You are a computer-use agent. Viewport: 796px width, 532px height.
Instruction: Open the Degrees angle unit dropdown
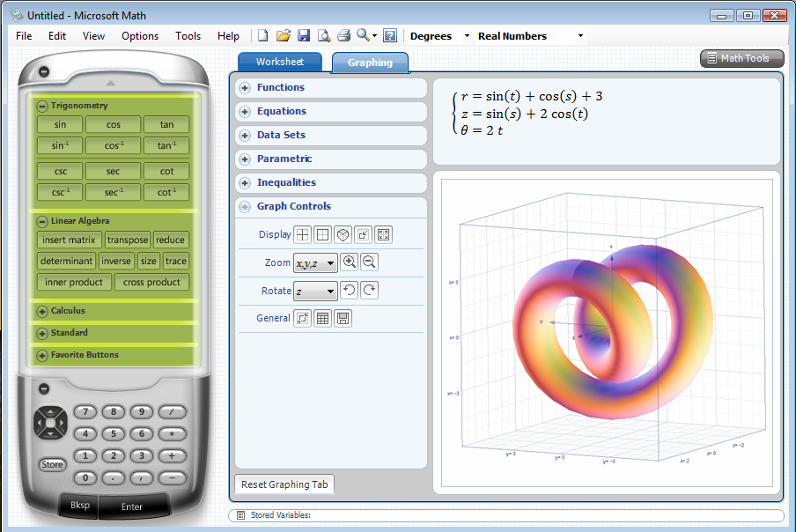(x=439, y=36)
